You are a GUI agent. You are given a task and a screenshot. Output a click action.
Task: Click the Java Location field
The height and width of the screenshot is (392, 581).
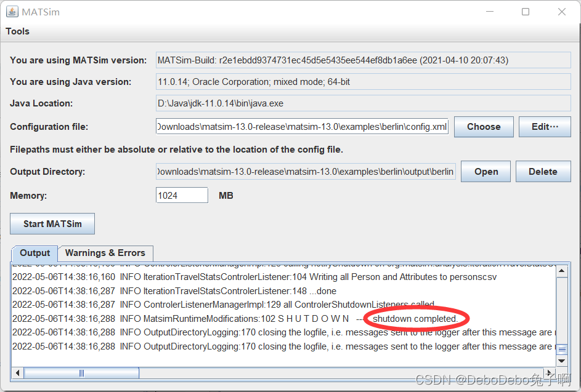363,103
